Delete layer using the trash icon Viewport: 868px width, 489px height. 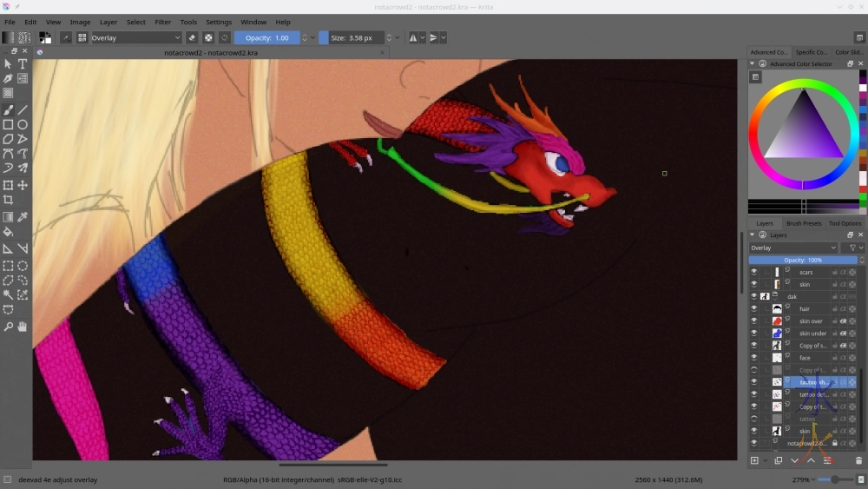(x=858, y=460)
